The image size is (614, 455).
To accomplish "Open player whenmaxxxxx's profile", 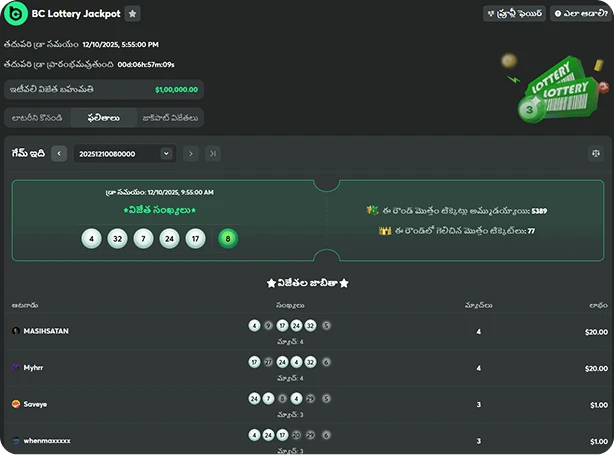I will (x=46, y=440).
